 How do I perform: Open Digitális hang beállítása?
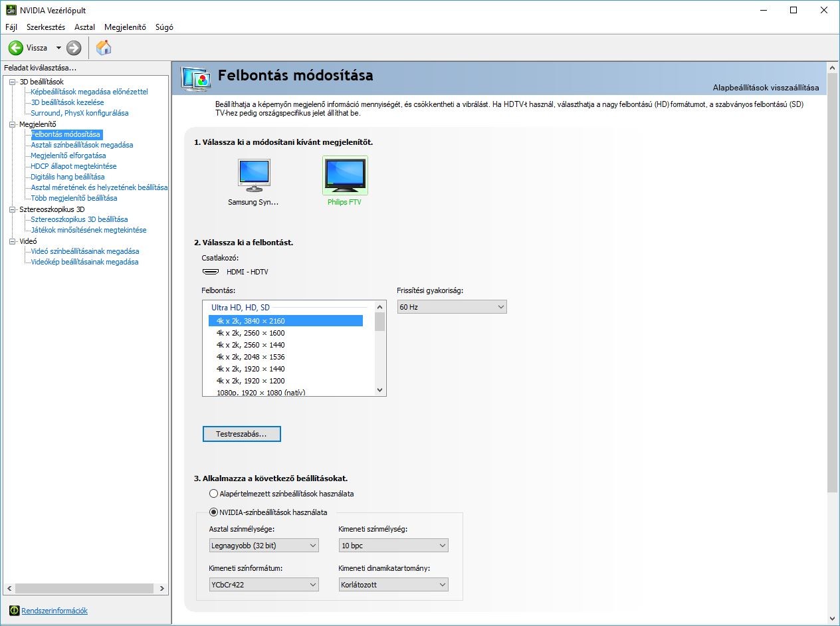(x=68, y=177)
